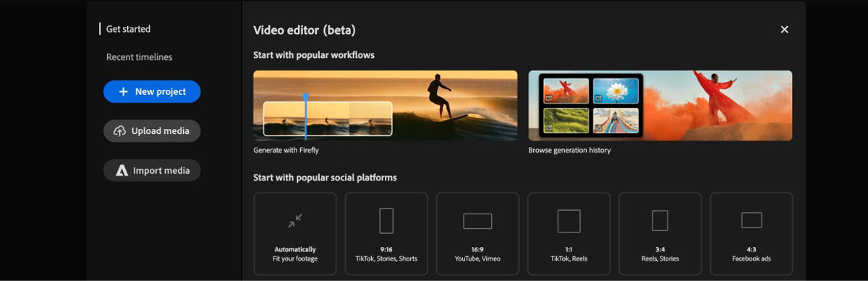The image size is (868, 281).
Task: Click the 9:16 portrait rectangle icon
Action: (x=386, y=220)
